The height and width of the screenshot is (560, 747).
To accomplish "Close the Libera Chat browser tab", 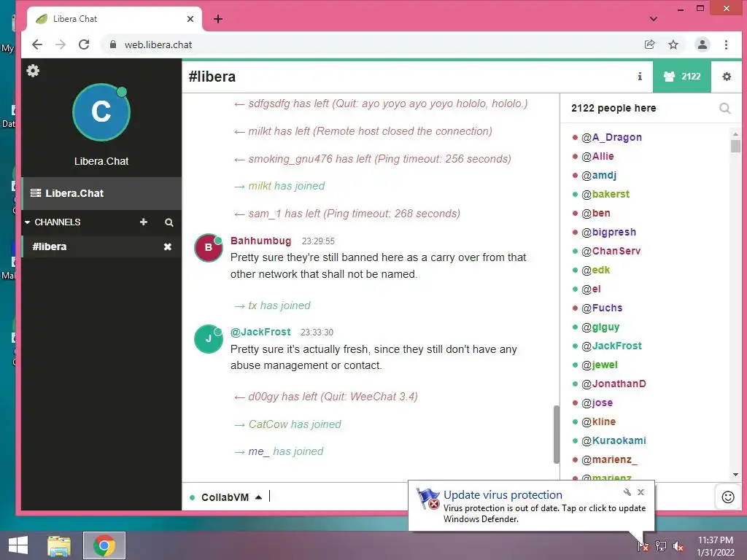I will [x=190, y=19].
